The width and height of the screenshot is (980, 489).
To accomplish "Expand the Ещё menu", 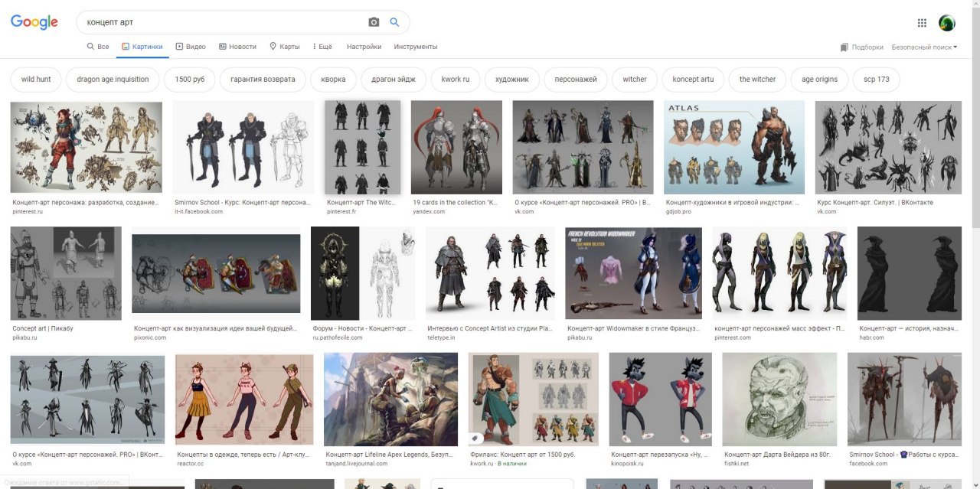I will click(x=322, y=47).
